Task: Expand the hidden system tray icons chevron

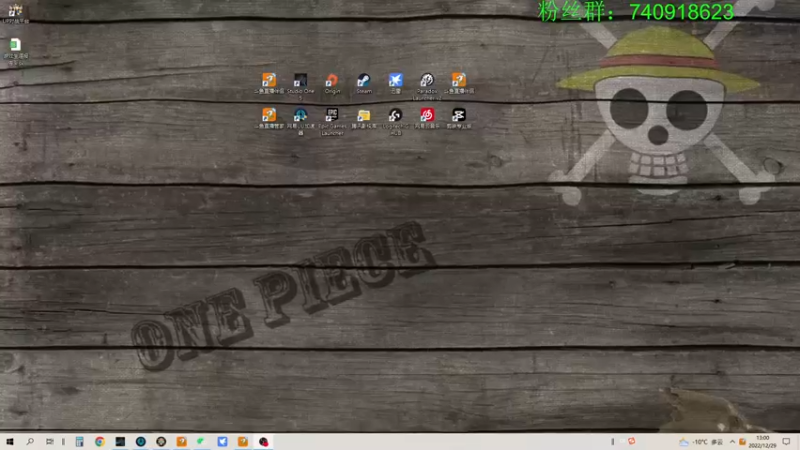Action: coord(732,442)
